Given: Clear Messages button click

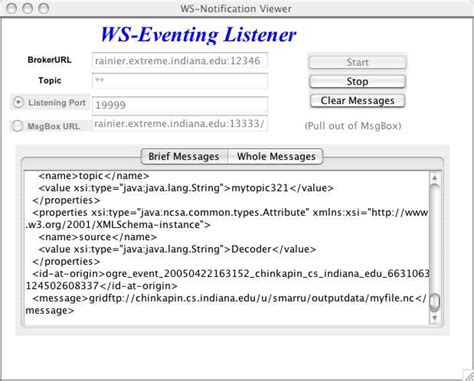Looking at the screenshot, I should tap(357, 101).
